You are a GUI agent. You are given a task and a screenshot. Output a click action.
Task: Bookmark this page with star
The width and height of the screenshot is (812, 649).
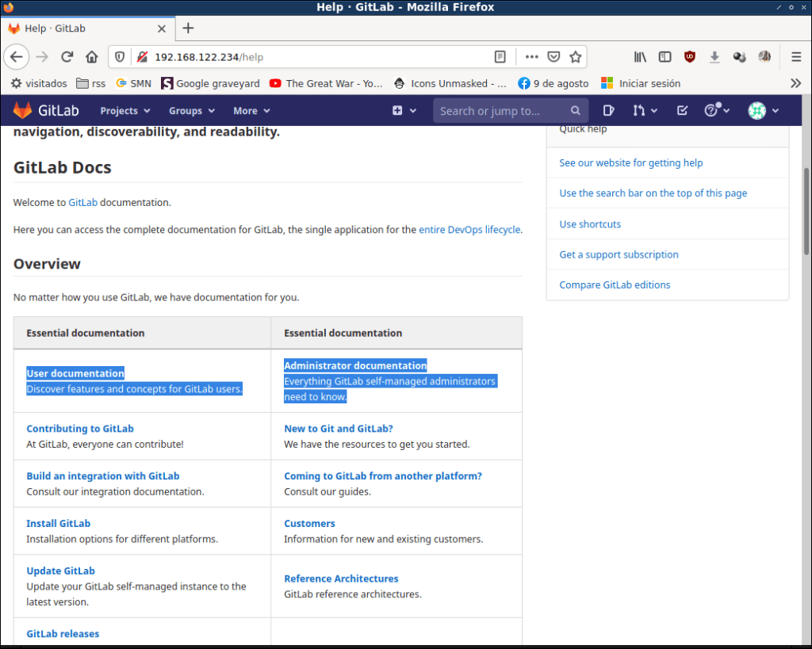[x=576, y=57]
